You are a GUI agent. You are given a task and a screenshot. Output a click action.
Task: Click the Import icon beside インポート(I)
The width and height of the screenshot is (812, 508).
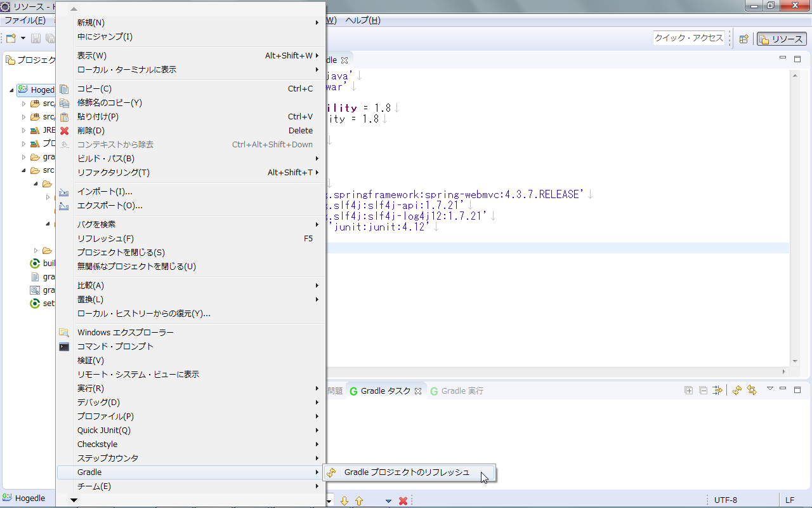[64, 192]
